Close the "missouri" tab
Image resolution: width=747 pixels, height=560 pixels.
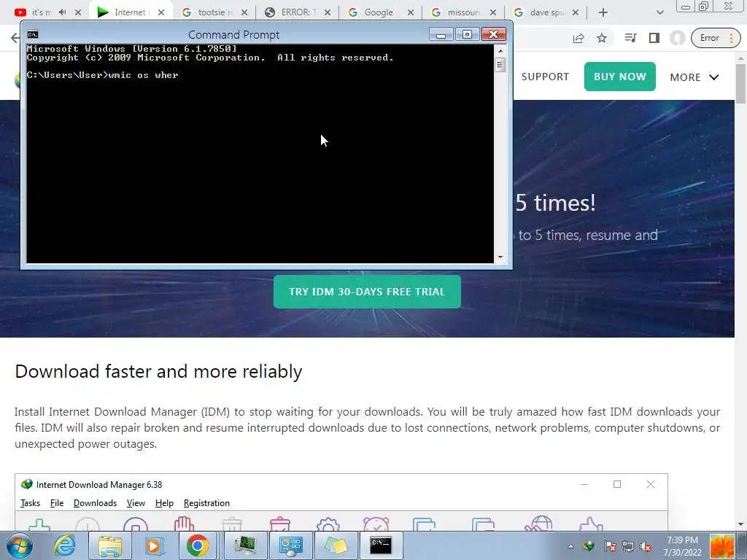[493, 12]
